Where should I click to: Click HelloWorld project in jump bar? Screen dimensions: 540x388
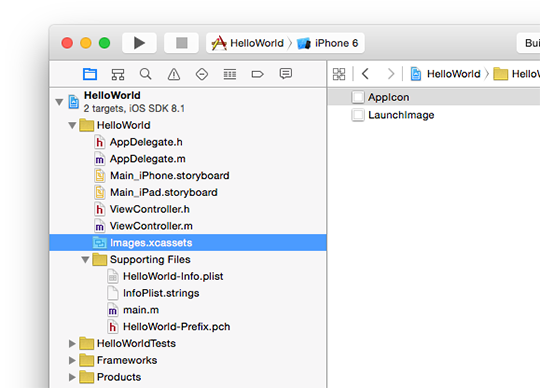coord(446,74)
